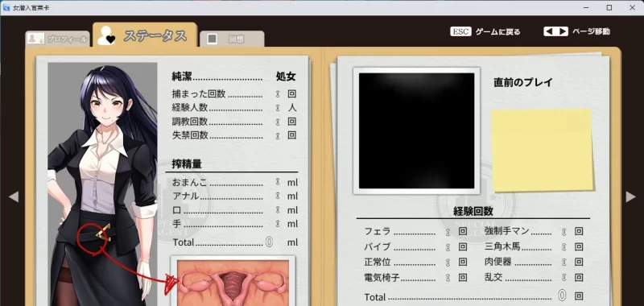
Task: Open the 回想 tab
Action: click(232, 39)
